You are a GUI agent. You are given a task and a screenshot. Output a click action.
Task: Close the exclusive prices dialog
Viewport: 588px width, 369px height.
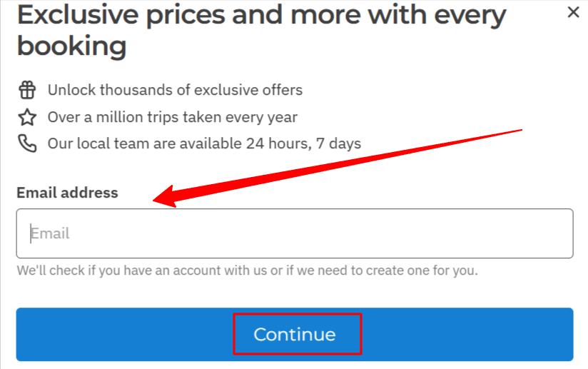pyautogui.click(x=574, y=12)
